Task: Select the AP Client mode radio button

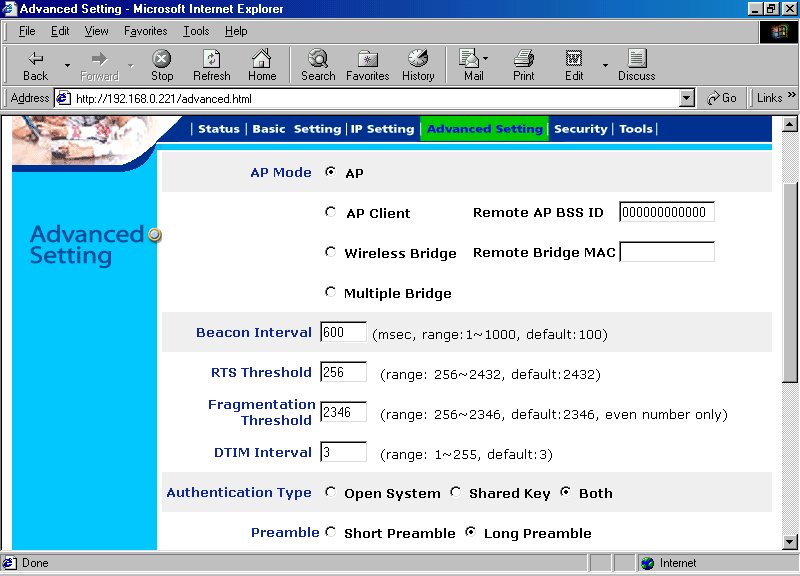Action: 331,212
